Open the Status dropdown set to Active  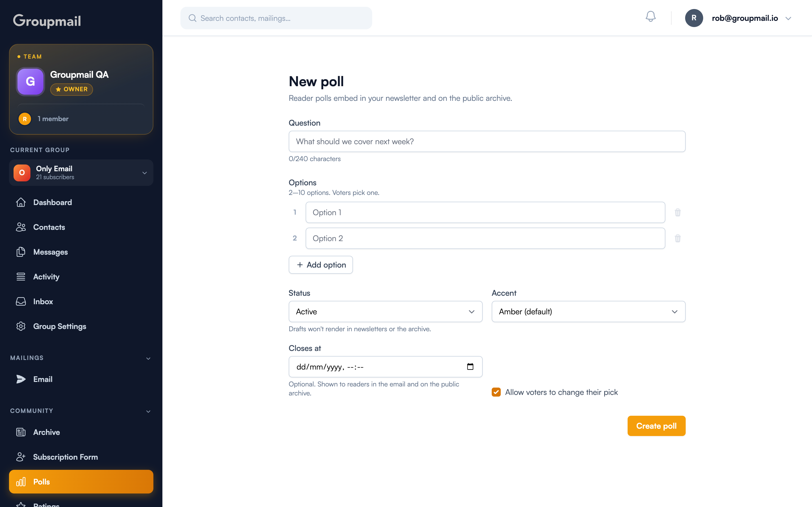pos(385,312)
